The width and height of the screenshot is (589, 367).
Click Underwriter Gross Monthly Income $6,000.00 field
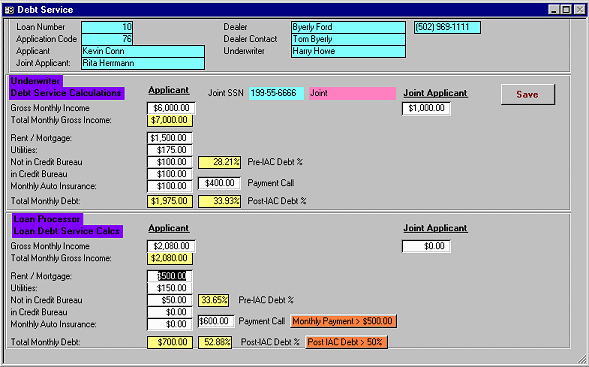(x=171, y=108)
